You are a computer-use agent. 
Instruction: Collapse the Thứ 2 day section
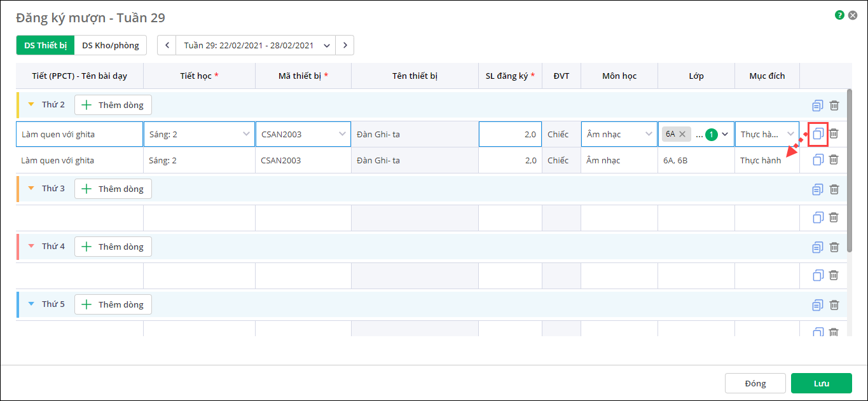pyautogui.click(x=31, y=105)
